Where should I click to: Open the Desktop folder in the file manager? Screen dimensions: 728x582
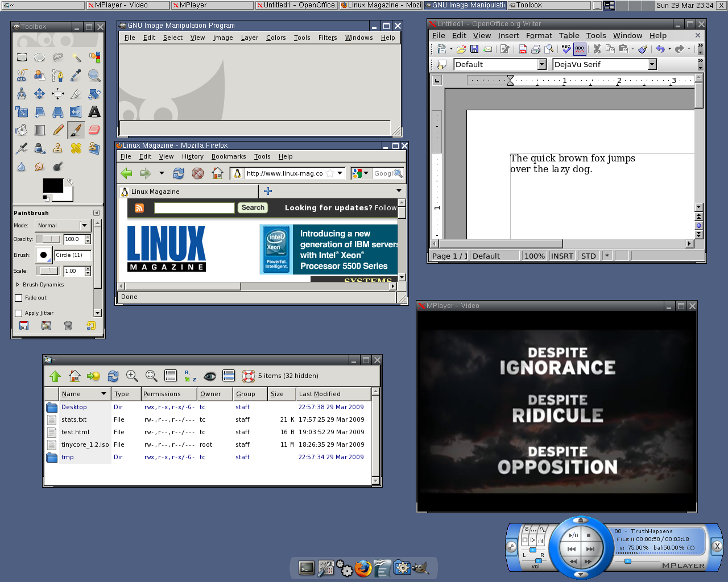73,407
